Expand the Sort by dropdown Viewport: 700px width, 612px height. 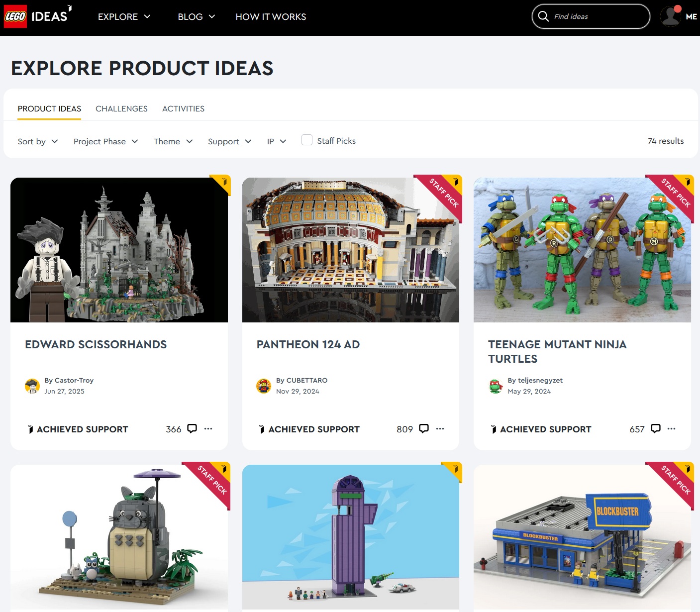coord(38,141)
